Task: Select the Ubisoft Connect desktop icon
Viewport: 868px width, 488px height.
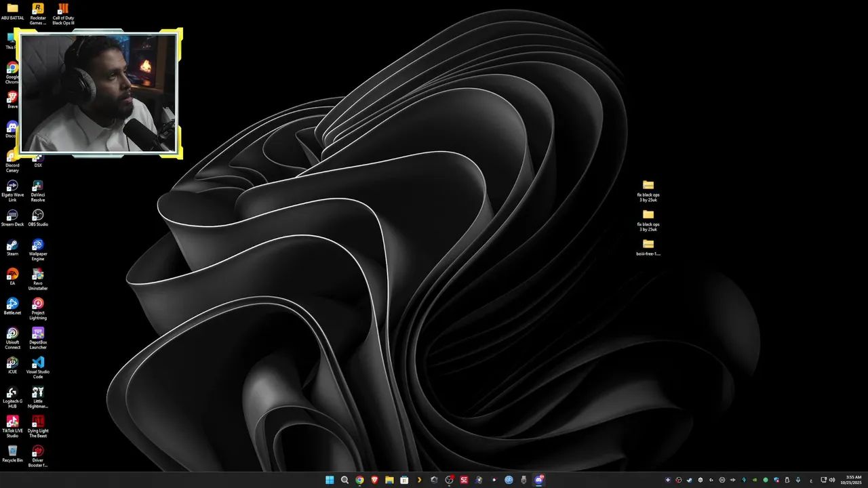Action: [x=12, y=338]
